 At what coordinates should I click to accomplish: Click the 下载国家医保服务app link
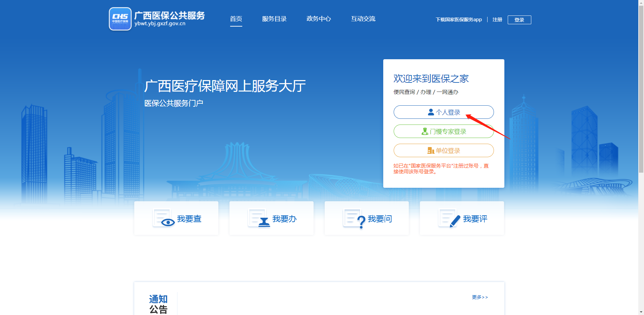459,20
